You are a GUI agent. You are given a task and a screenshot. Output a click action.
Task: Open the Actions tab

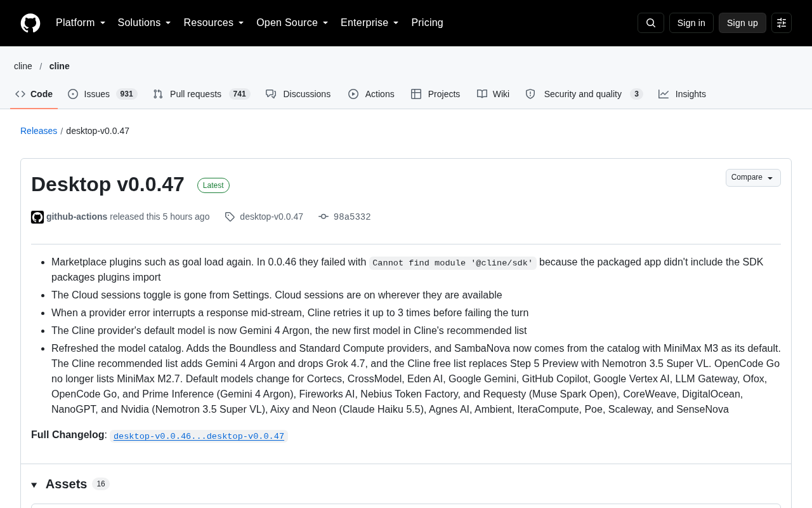[371, 94]
